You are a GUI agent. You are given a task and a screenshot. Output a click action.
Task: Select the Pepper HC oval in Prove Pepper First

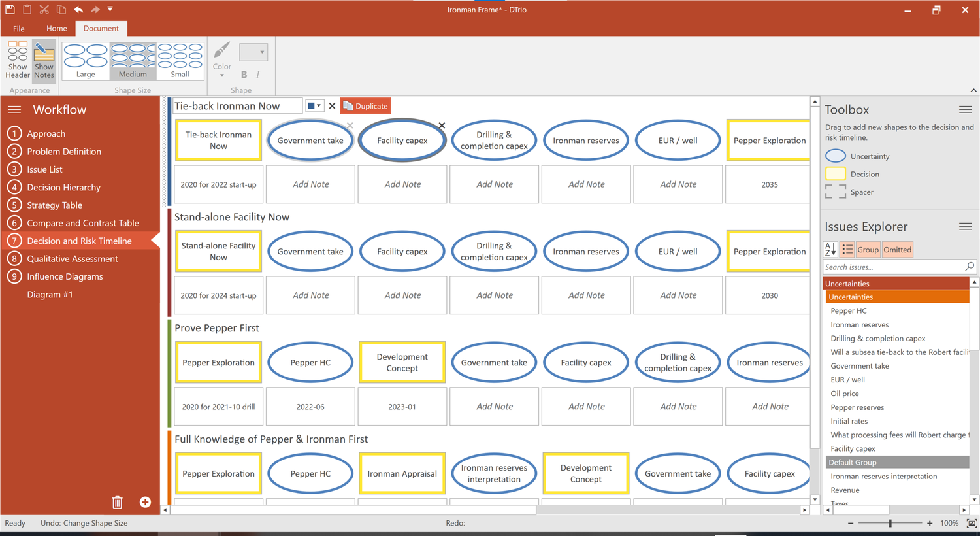(310, 363)
